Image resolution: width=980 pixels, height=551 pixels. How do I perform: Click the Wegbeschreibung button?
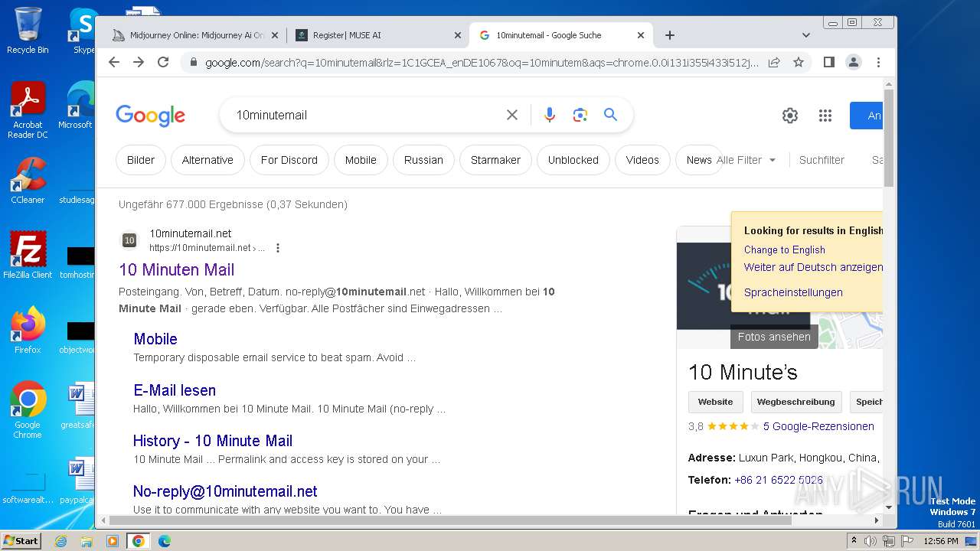[796, 402]
